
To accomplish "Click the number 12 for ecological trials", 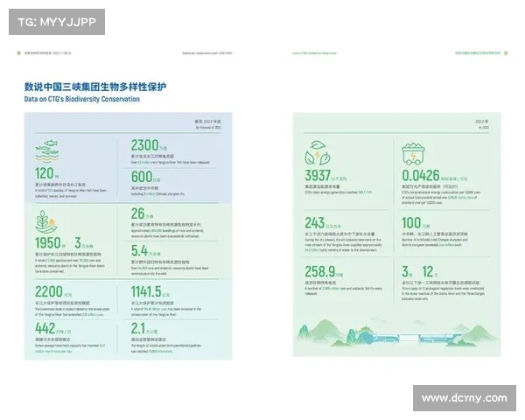I will click(x=428, y=271).
